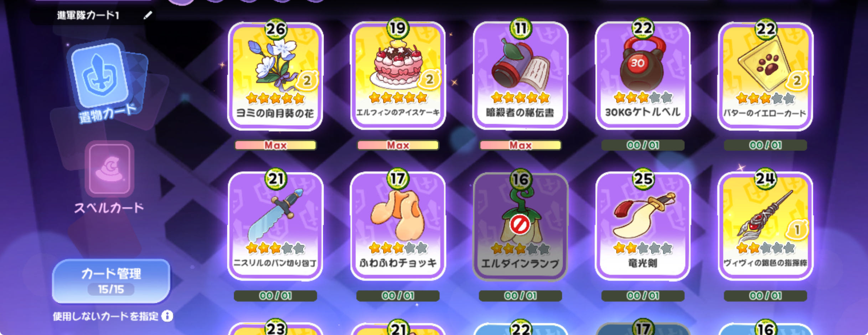The height and width of the screenshot is (335, 868).
Task: Click 使用しないカードを指定 text link
Action: tap(105, 316)
